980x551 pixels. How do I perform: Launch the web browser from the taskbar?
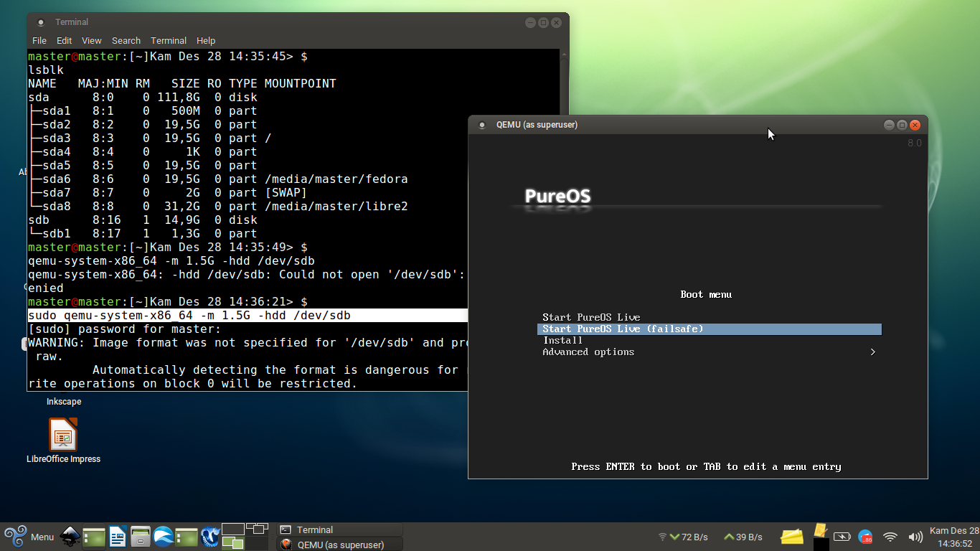[164, 536]
